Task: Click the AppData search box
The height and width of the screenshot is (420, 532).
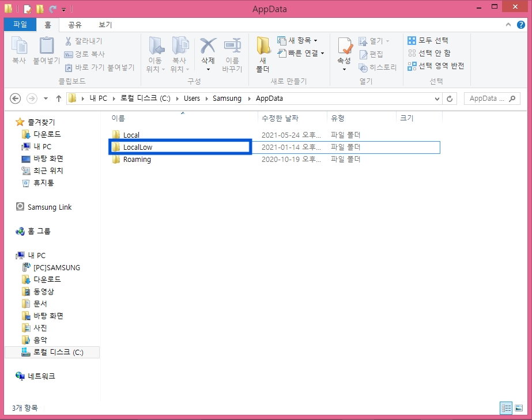Action: (x=492, y=99)
